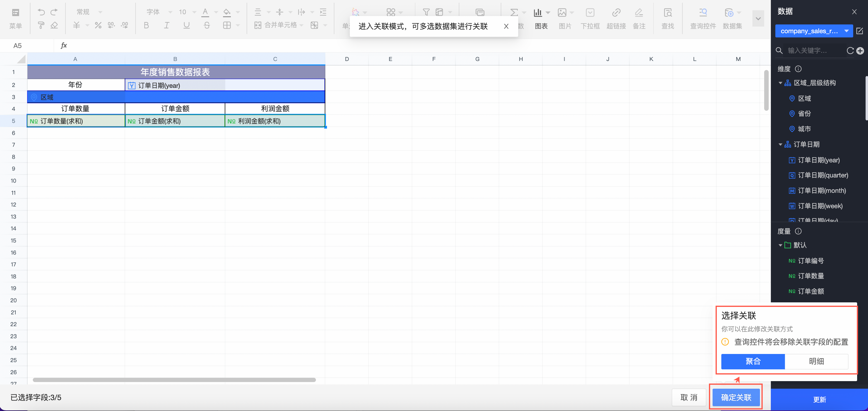Screen dimensions: 868x411
Task: Click the undo arrow icon
Action: click(41, 12)
